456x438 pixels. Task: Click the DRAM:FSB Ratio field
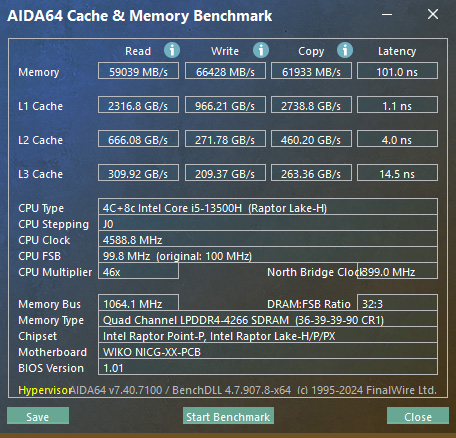coord(397,303)
